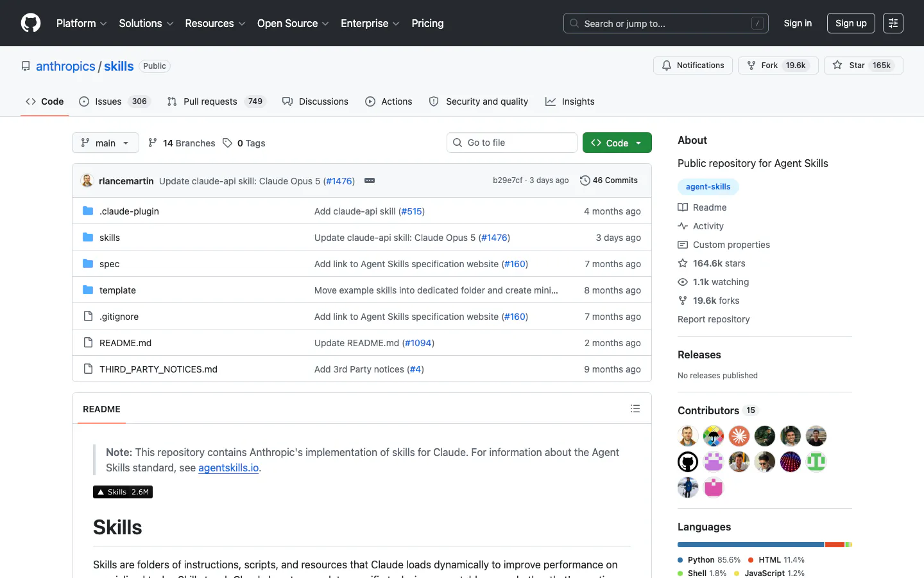Viewport: 924px width, 578px height.
Task: Switch to the Actions tab
Action: click(389, 101)
